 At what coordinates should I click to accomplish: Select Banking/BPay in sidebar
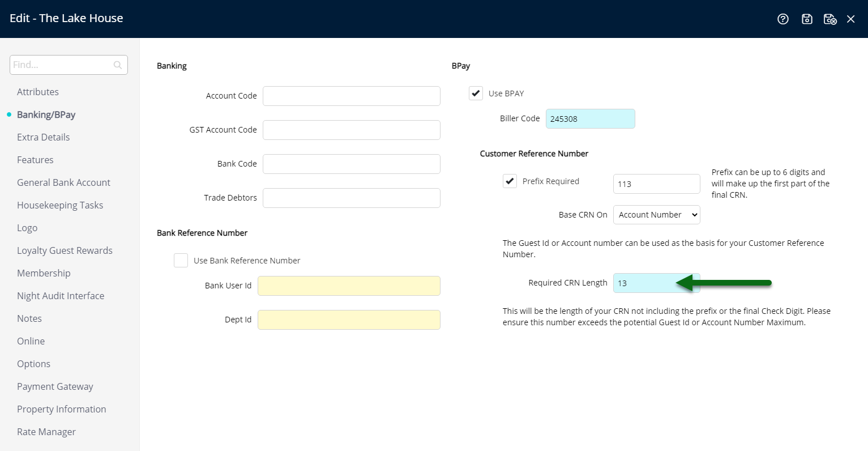46,114
